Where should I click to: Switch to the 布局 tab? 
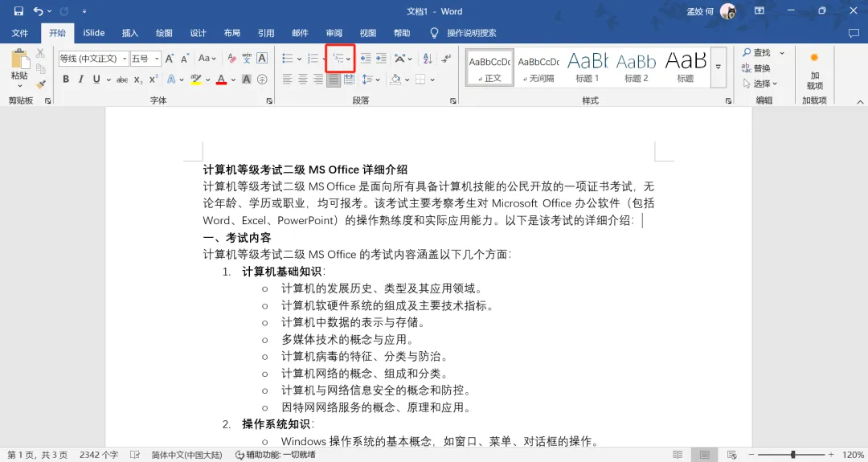[232, 33]
